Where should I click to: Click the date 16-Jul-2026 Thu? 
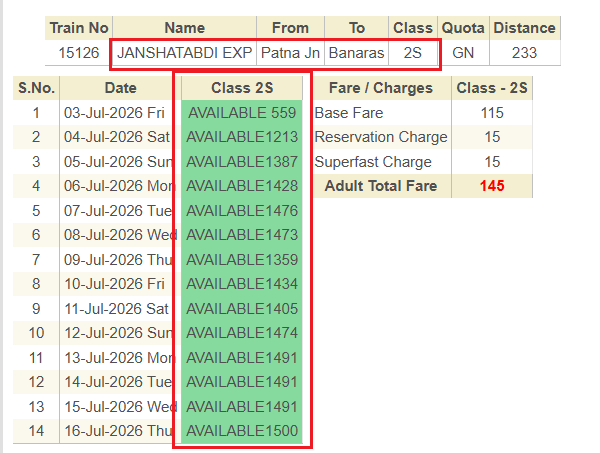point(118,431)
